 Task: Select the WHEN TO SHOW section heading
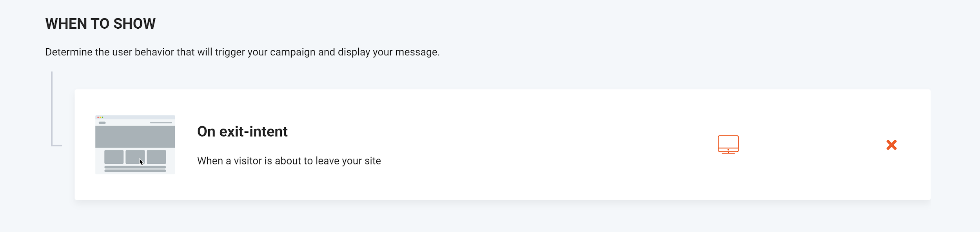click(100, 24)
